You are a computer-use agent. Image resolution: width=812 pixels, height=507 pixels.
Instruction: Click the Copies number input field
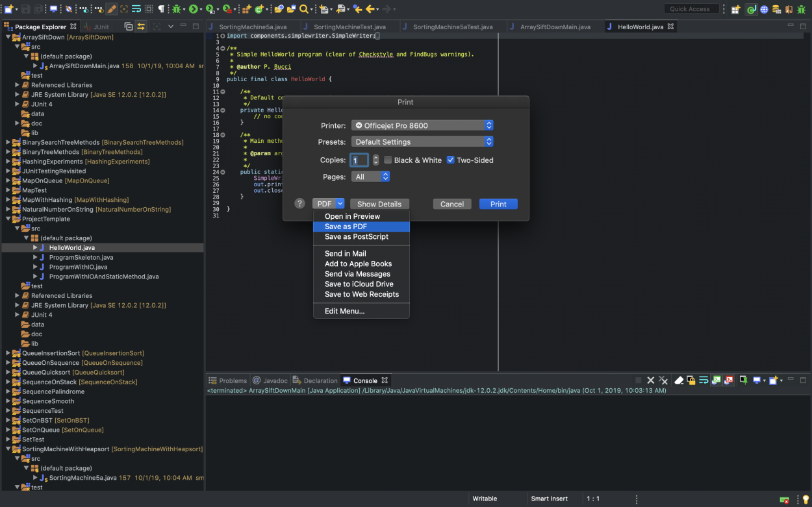(359, 160)
